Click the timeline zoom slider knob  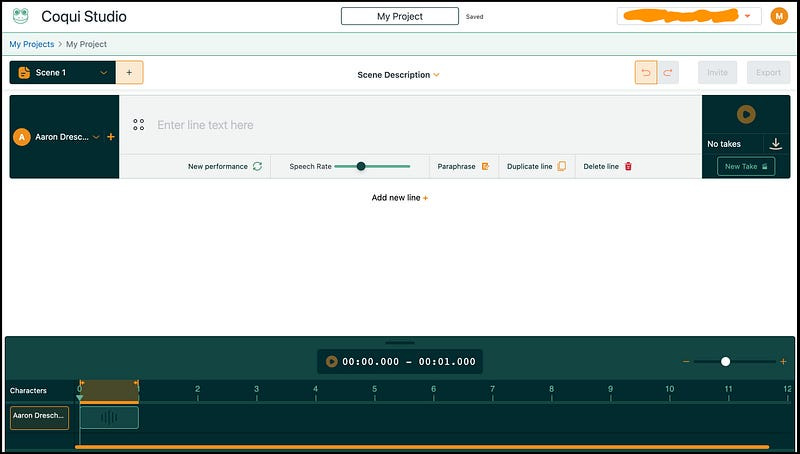(x=726, y=362)
